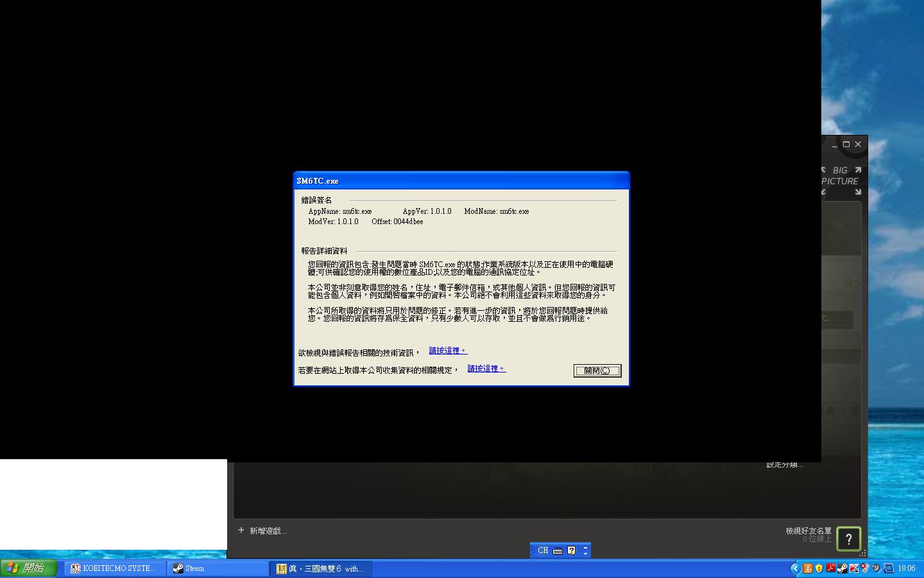Click 報告詳細資料 section heading

click(324, 251)
